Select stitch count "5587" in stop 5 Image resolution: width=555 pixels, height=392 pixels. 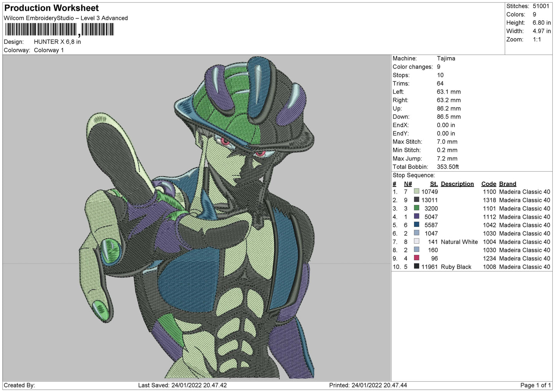(x=431, y=225)
